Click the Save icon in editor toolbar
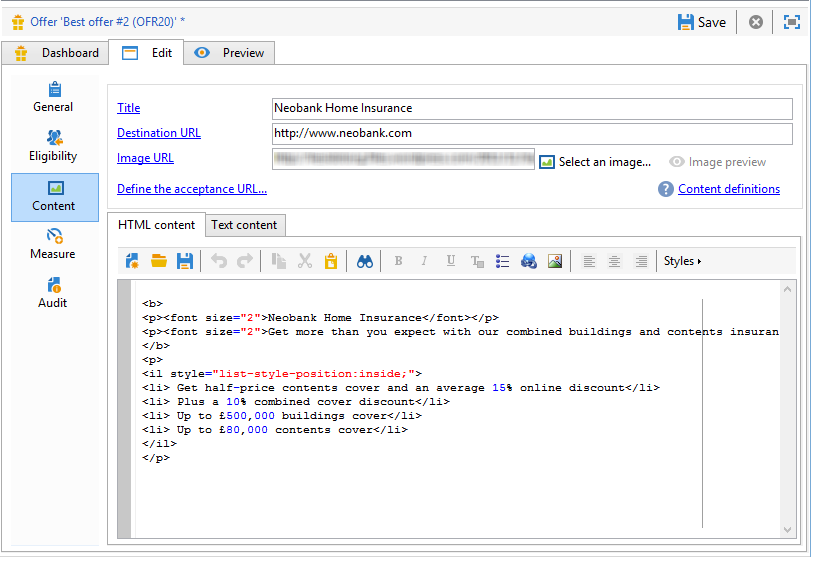 [x=184, y=261]
